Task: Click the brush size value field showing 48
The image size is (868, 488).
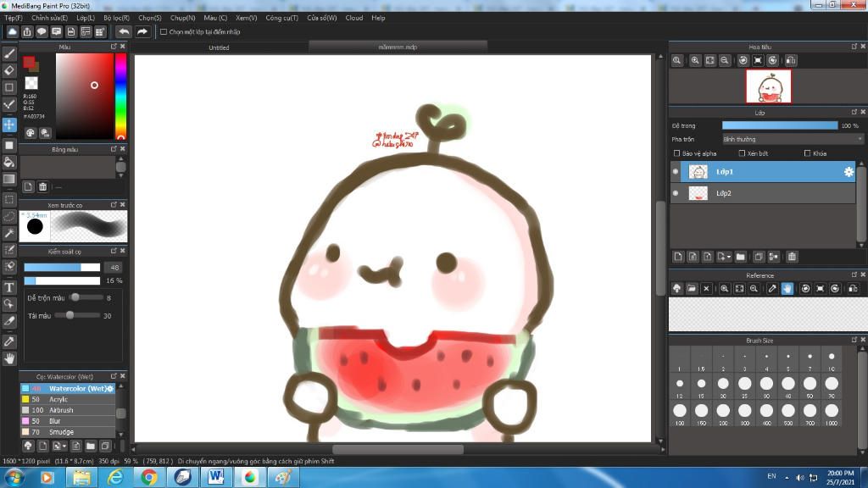Action: 114,267
